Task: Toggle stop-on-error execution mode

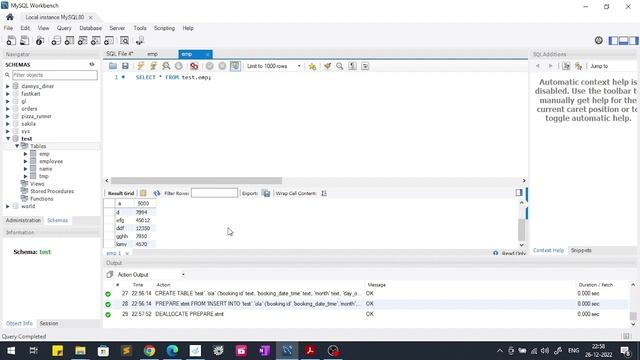Action: click(194, 66)
